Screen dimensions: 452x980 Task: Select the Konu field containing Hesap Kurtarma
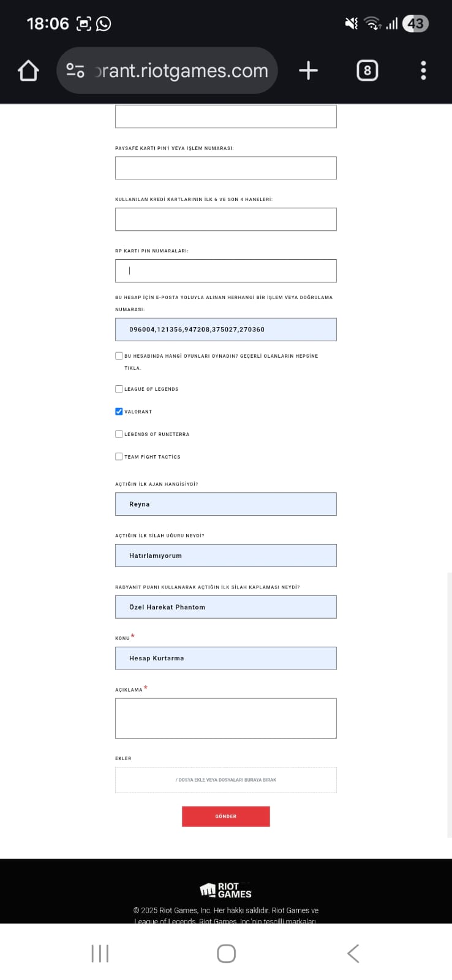[226, 658]
